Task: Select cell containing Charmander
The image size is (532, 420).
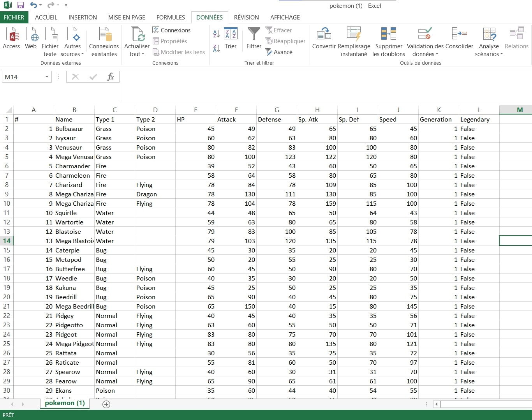Action: (x=74, y=166)
